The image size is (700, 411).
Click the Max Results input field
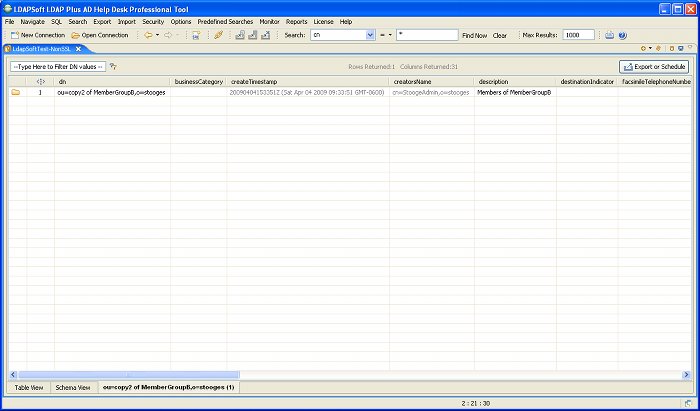pyautogui.click(x=578, y=35)
